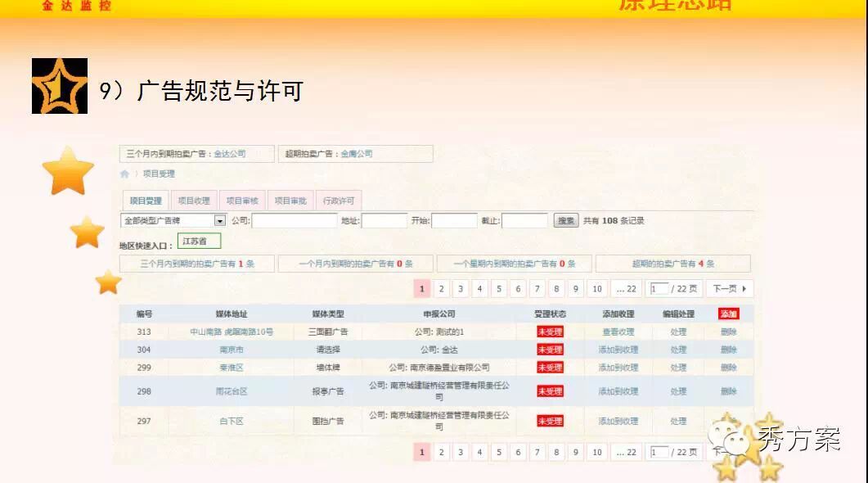Open 三个月内到期的拍卖广告有 1 条 box
The image size is (868, 483).
tap(197, 264)
